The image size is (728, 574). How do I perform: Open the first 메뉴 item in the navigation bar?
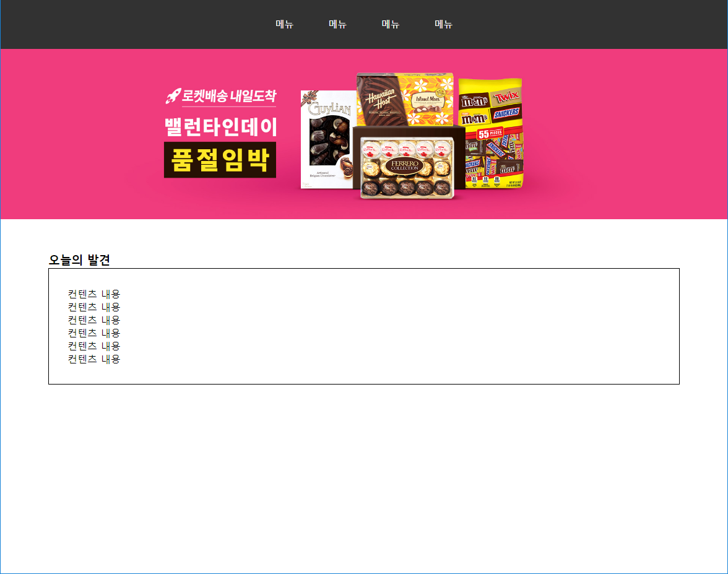click(x=285, y=24)
